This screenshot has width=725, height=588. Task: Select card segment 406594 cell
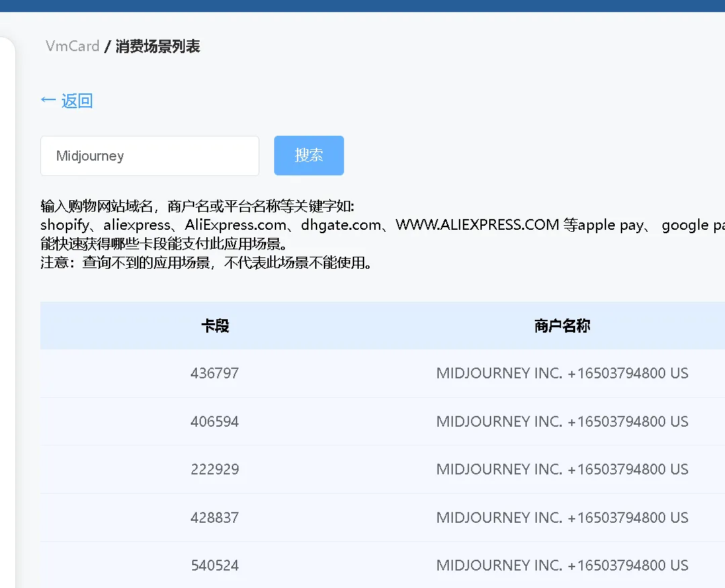click(215, 422)
